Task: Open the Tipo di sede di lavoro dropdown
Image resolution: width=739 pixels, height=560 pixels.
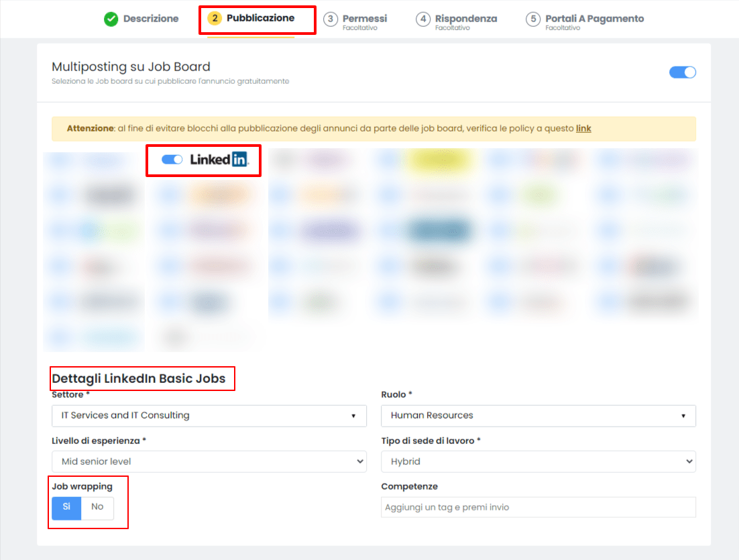Action: 538,461
